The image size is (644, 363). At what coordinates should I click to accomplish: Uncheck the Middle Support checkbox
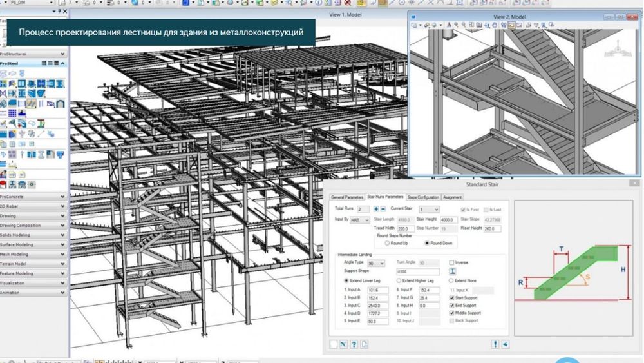[x=452, y=313]
